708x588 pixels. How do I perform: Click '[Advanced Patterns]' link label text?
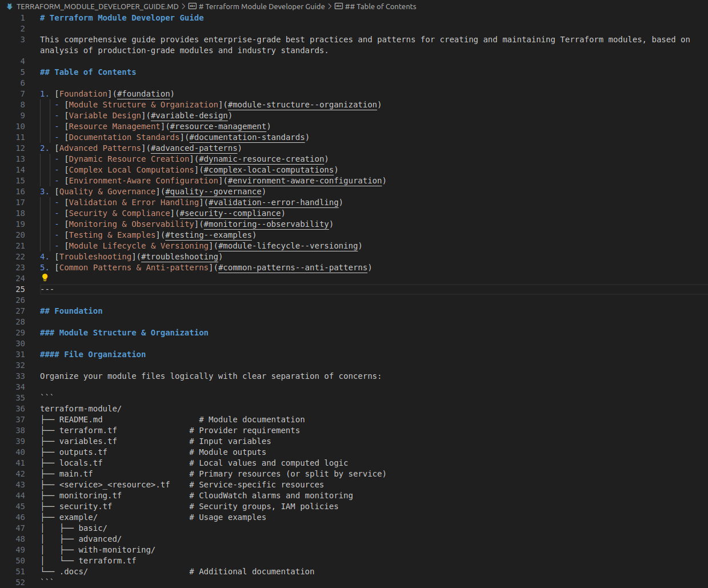[x=100, y=148]
